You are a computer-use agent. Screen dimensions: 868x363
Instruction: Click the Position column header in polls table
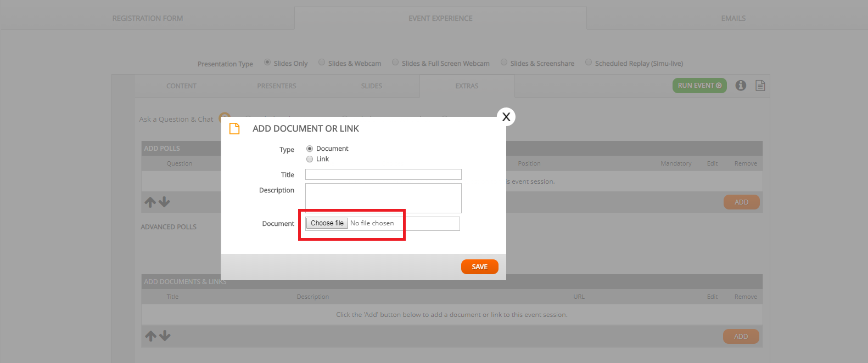coord(529,163)
